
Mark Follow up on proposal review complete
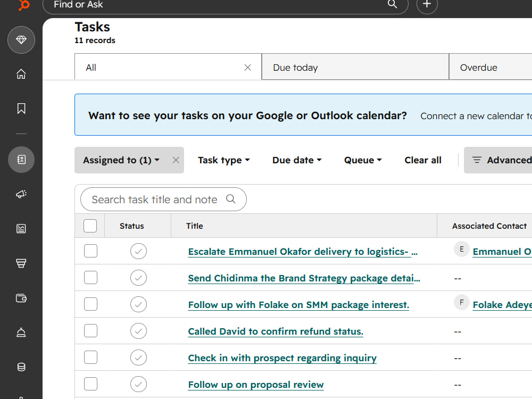tap(138, 384)
